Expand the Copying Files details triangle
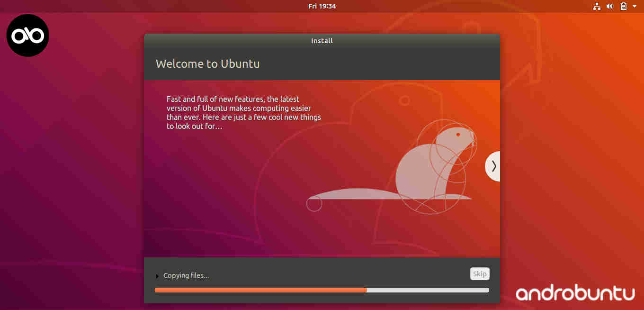The width and height of the screenshot is (644, 310). (x=158, y=275)
